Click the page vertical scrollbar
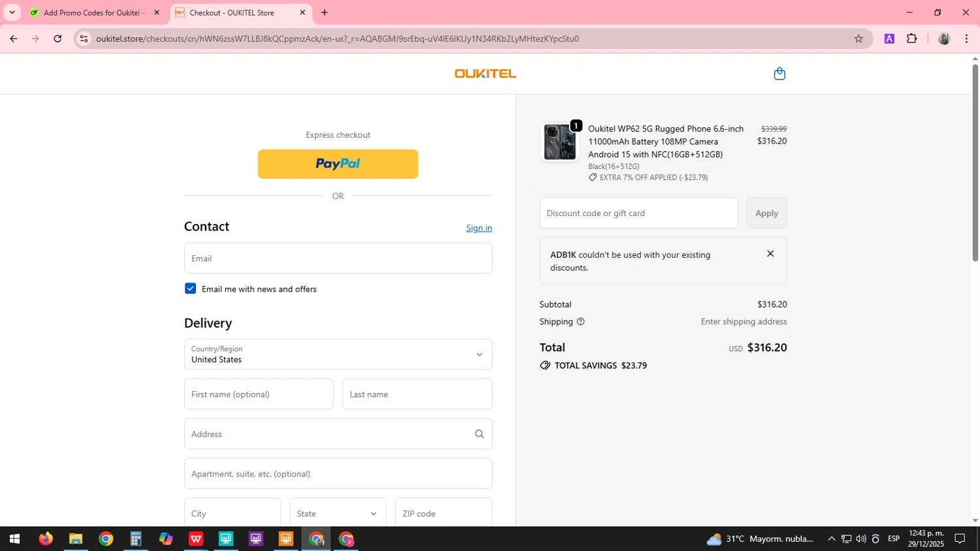The width and height of the screenshot is (980, 551). (x=975, y=163)
